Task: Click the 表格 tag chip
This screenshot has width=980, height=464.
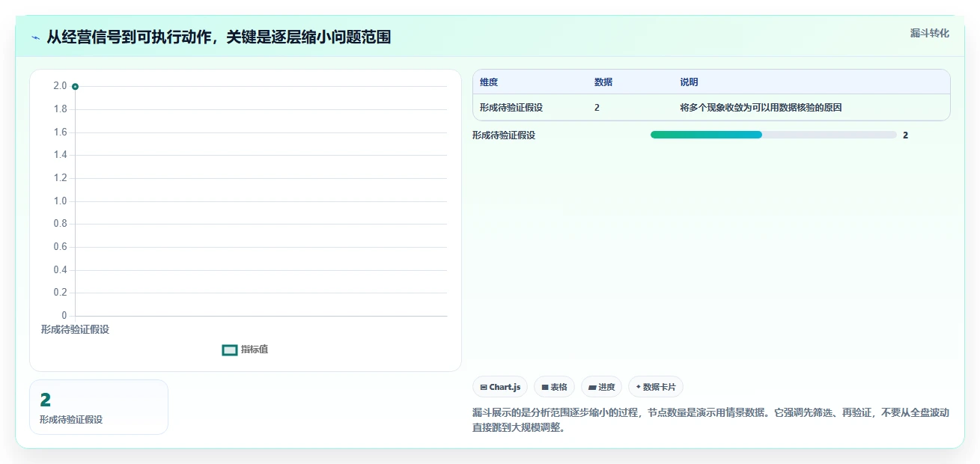Action: point(554,387)
